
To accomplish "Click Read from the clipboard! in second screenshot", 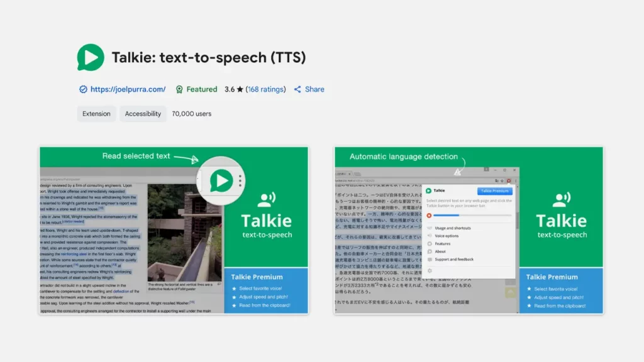I will (560, 306).
